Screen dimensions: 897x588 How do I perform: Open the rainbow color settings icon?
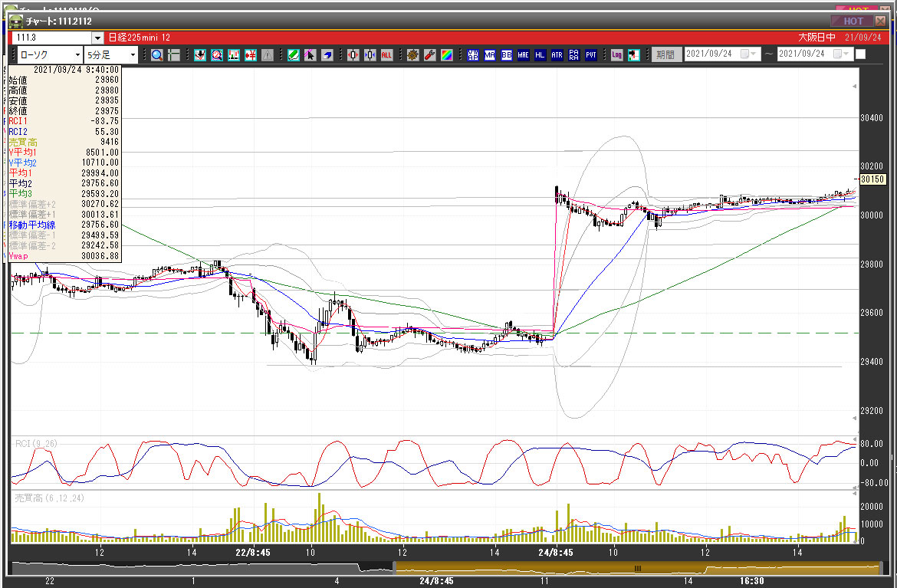(447, 55)
